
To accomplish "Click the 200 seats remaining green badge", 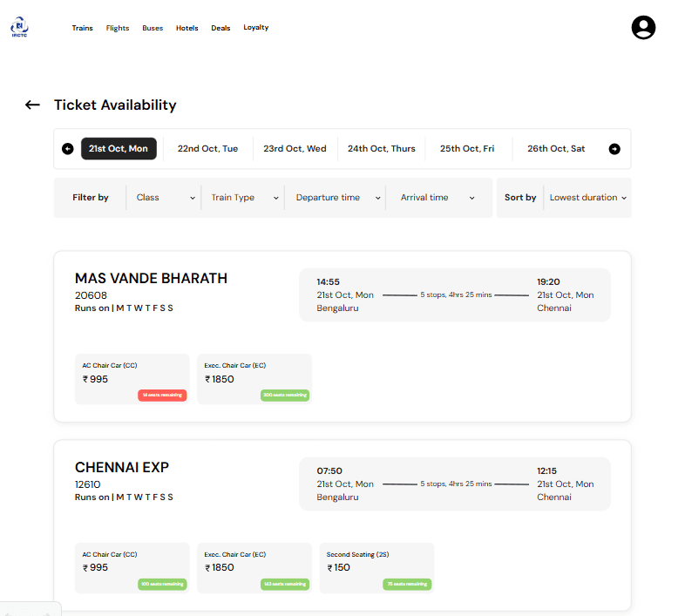I will pyautogui.click(x=285, y=395).
